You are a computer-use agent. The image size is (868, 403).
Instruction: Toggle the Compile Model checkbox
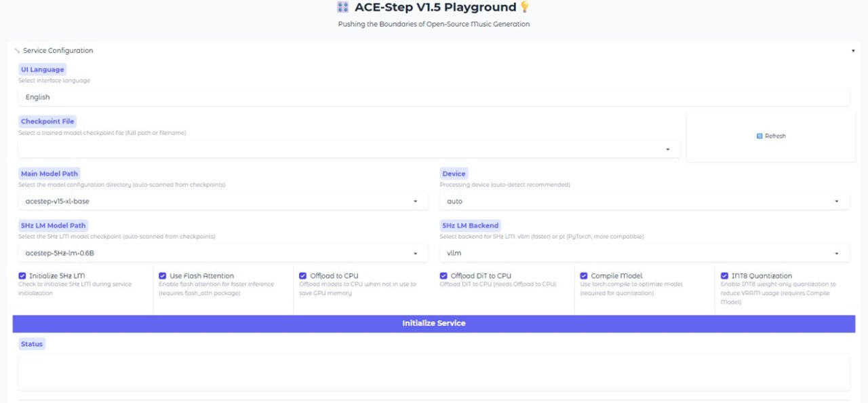click(584, 276)
